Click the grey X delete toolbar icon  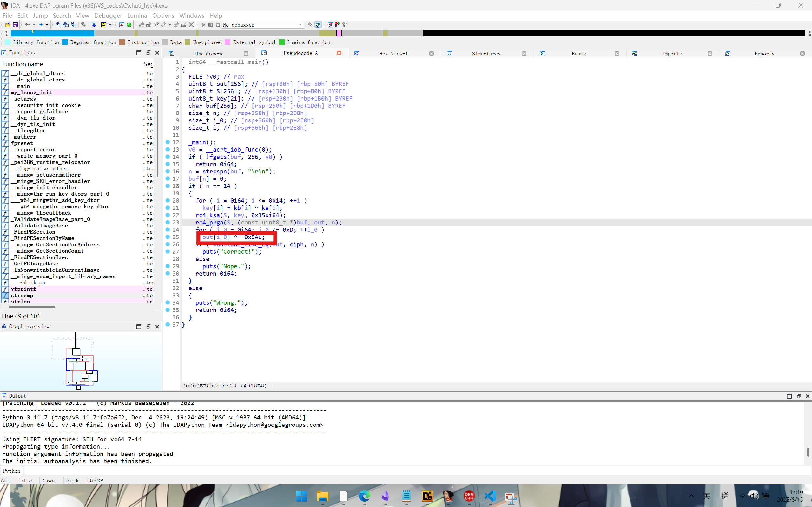(191, 25)
